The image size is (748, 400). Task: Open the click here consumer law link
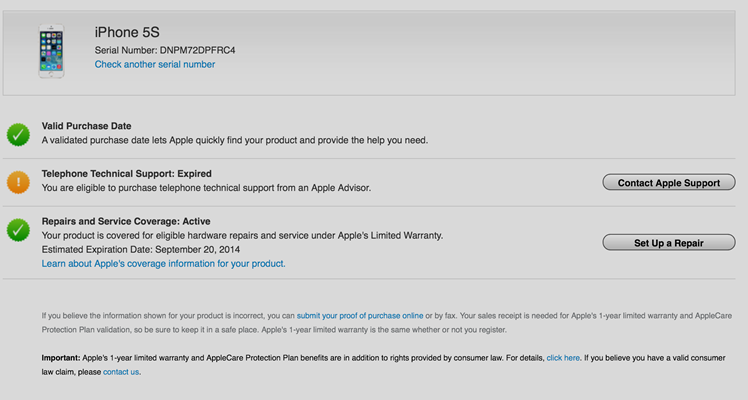coord(563,357)
